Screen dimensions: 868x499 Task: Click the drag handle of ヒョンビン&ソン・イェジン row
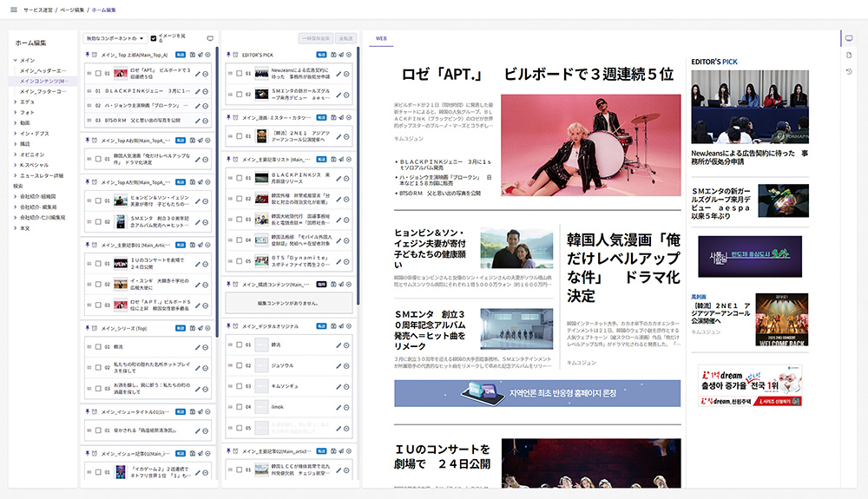coord(89,200)
